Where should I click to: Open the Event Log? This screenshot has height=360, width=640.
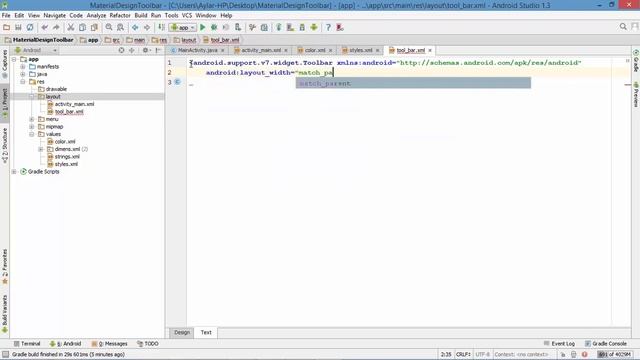coord(559,344)
